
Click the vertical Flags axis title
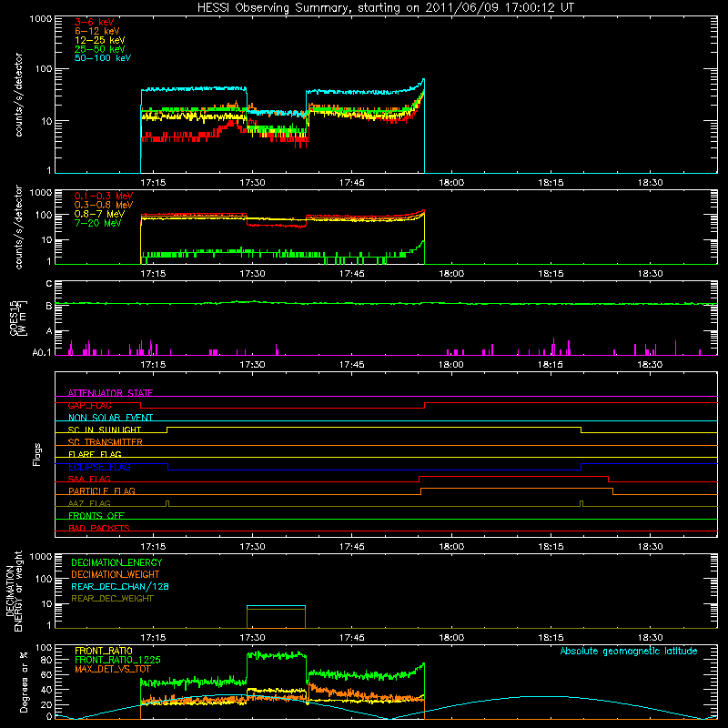(x=37, y=454)
